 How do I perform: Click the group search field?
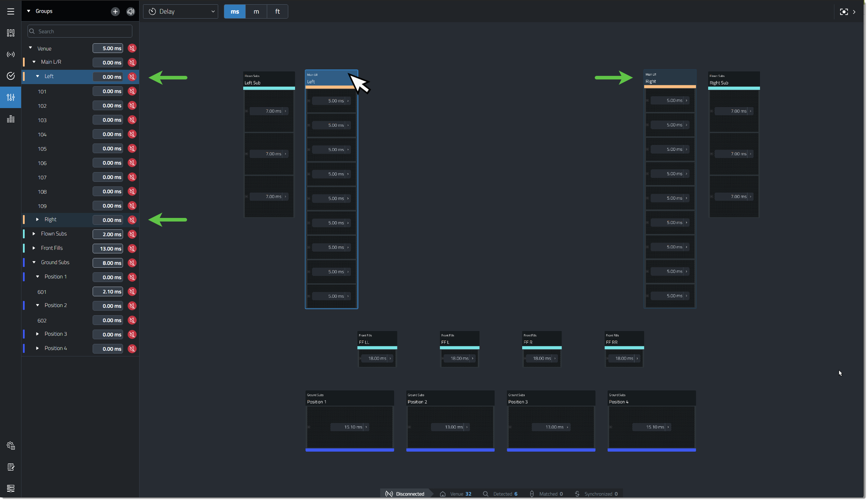[80, 31]
